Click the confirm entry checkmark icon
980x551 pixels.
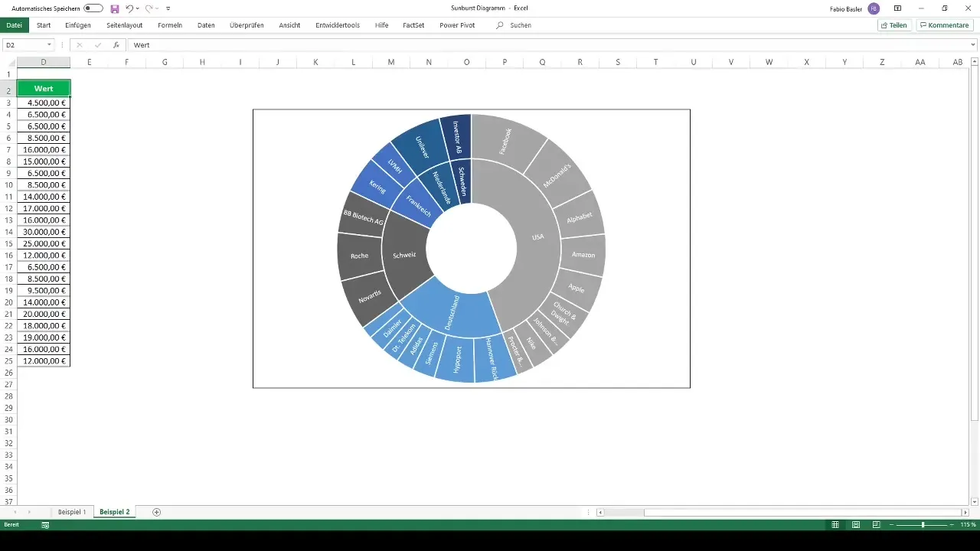[x=98, y=45]
